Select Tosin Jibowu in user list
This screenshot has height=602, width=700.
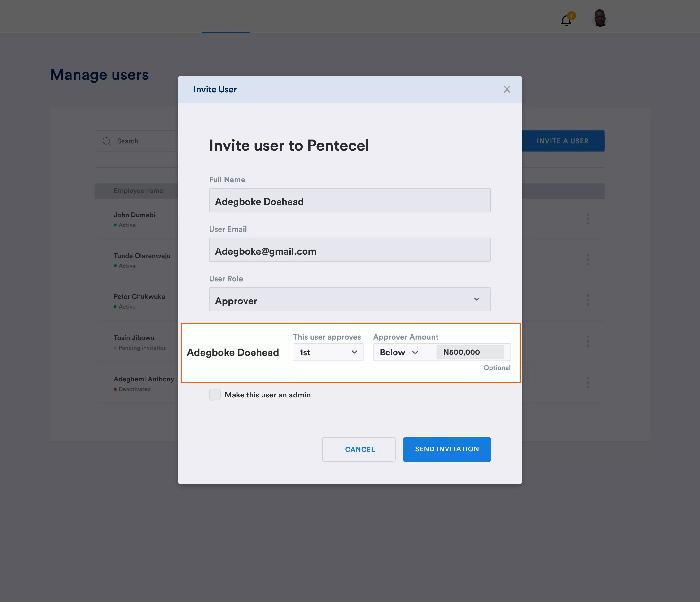click(134, 338)
